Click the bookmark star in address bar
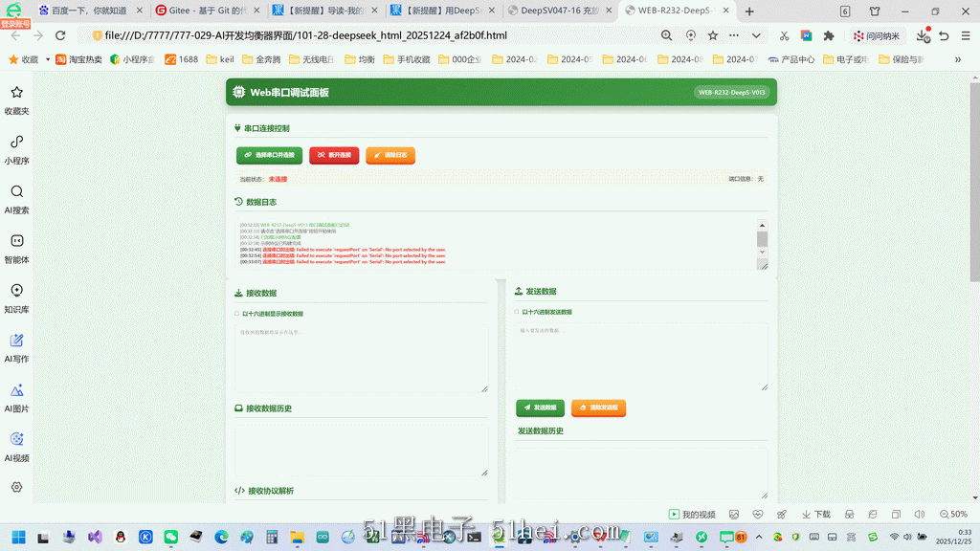Screen dimensions: 980x551 tap(712, 35)
